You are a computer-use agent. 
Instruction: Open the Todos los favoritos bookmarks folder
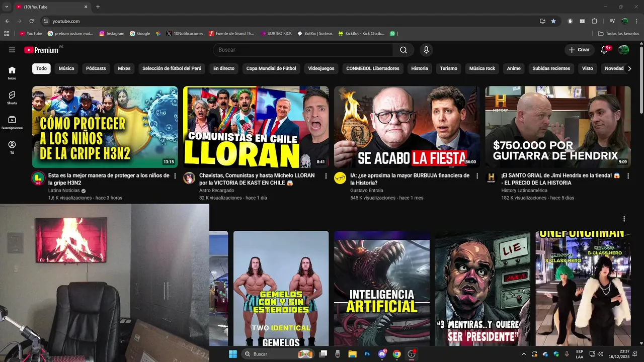tap(618, 34)
